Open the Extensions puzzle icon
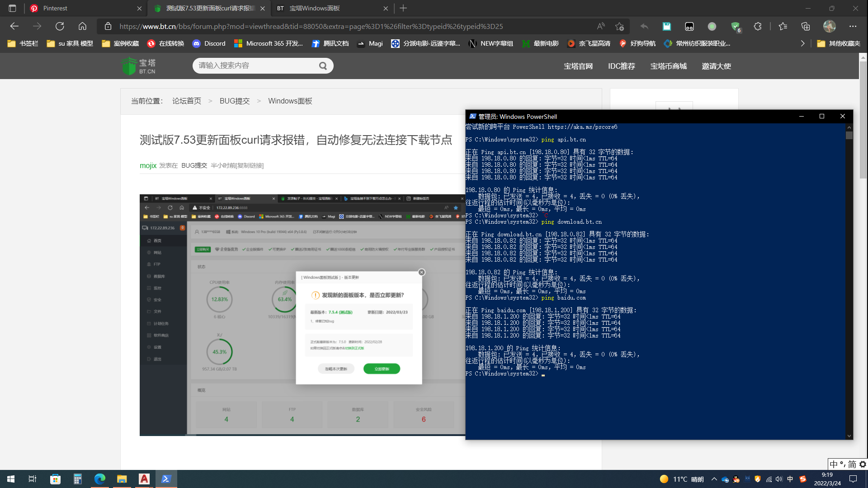The image size is (868, 488). [x=758, y=26]
